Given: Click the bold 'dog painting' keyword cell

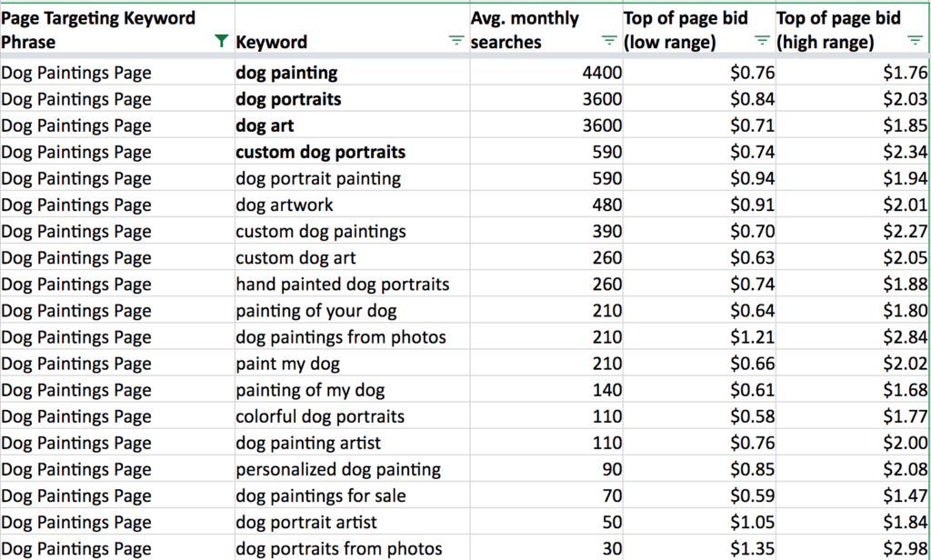Looking at the screenshot, I should [352, 73].
